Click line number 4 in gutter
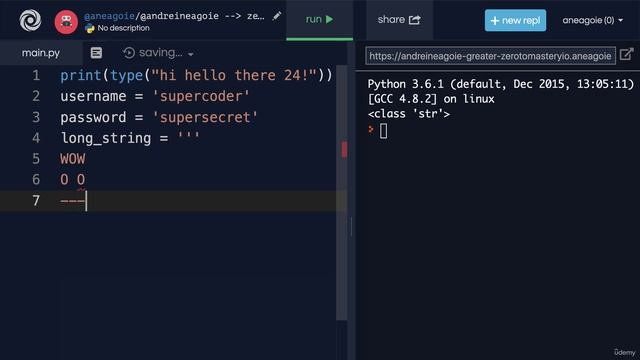This screenshot has height=360, width=640. 36,138
